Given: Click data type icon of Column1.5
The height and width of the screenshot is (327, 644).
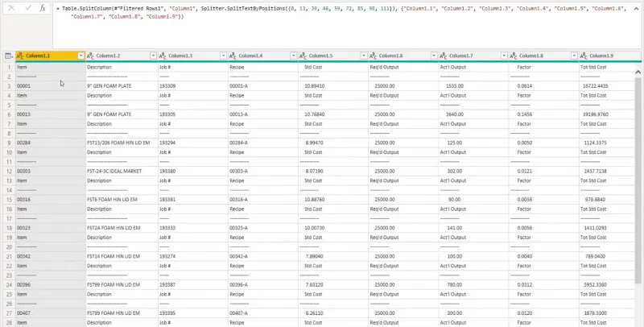Looking at the screenshot, I should click(x=303, y=56).
